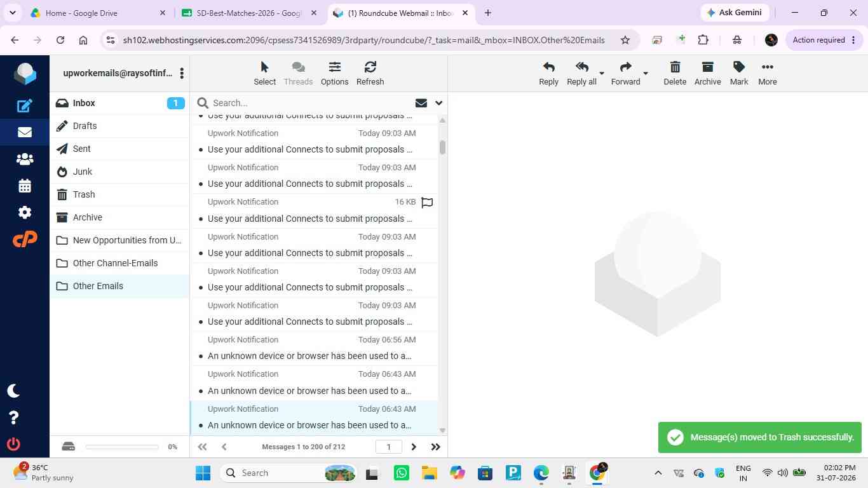
Task: Toggle the unread envelope filter in search bar
Action: tap(421, 103)
